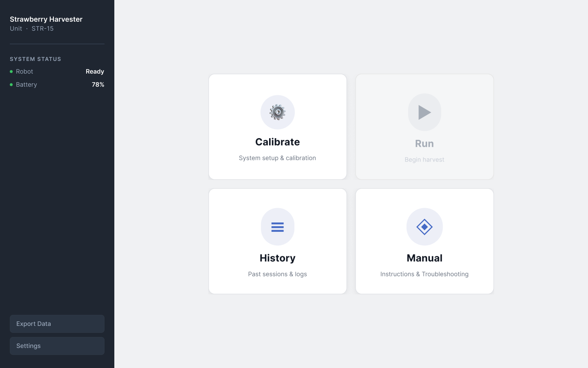The image size is (588, 368).
Task: Click the 'Instructions & Troubleshooting' subtitle
Action: [x=425, y=274]
